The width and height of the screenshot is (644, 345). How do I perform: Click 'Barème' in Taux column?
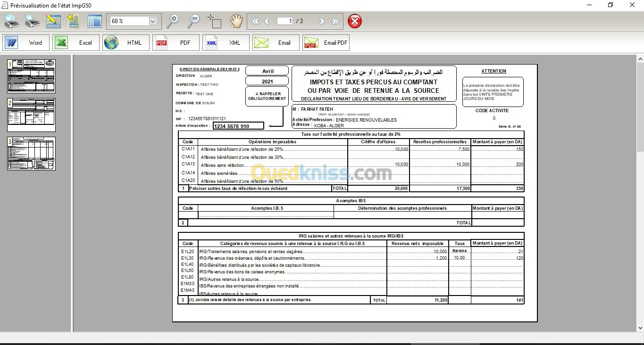pos(460,251)
